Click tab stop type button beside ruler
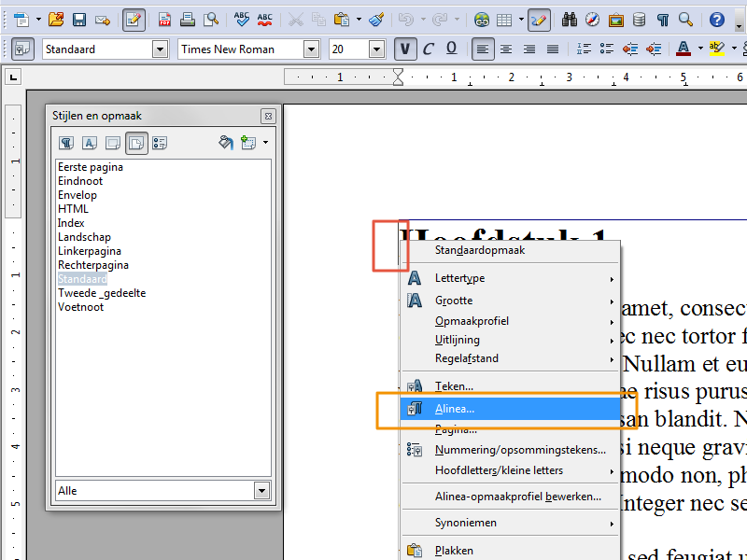The image size is (747, 560). (x=13, y=77)
